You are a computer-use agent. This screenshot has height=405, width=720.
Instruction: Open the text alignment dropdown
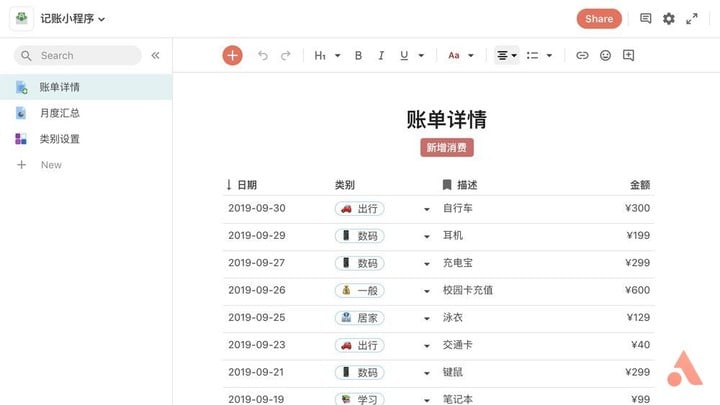tap(507, 56)
